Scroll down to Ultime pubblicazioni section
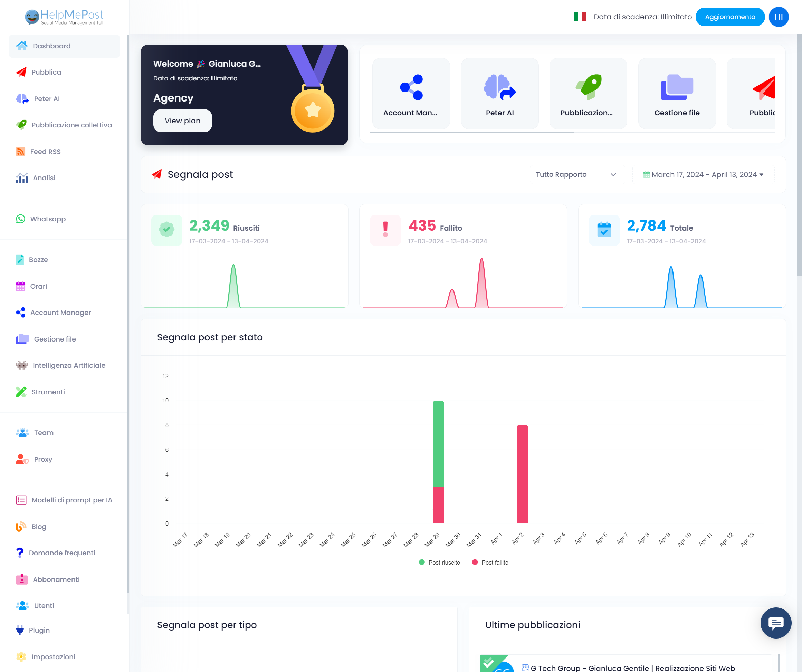This screenshot has width=802, height=672. tap(533, 625)
